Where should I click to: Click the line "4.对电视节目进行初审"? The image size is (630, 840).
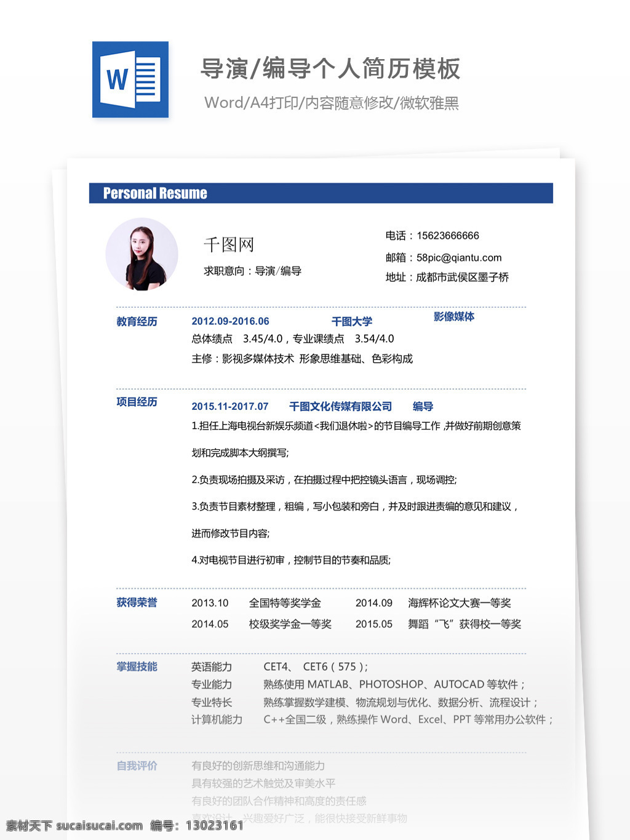(291, 560)
